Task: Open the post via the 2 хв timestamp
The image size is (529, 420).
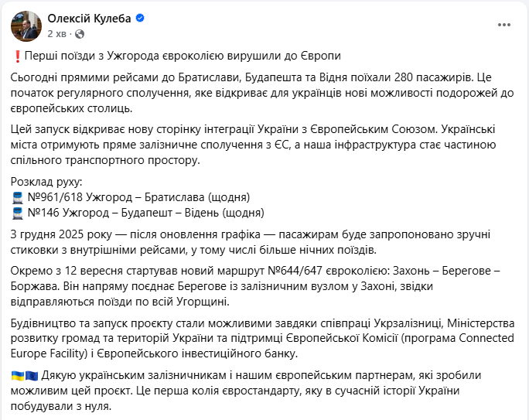Action: pyautogui.click(x=56, y=34)
